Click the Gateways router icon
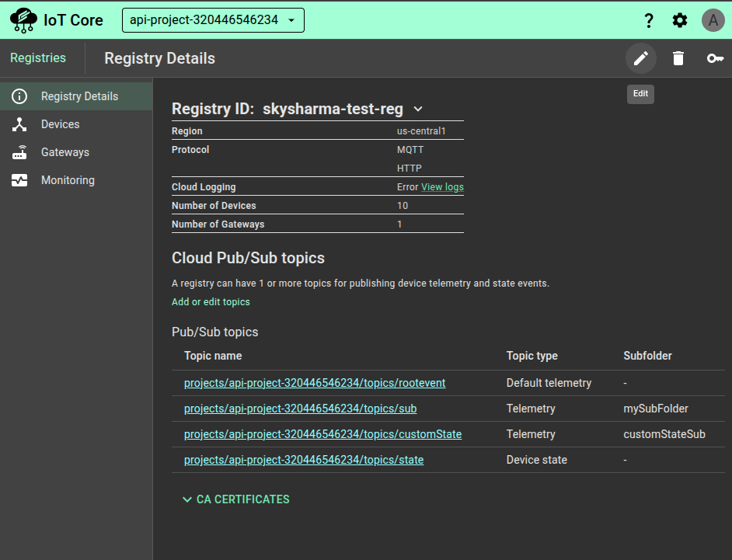This screenshot has height=560, width=732. pyautogui.click(x=19, y=152)
